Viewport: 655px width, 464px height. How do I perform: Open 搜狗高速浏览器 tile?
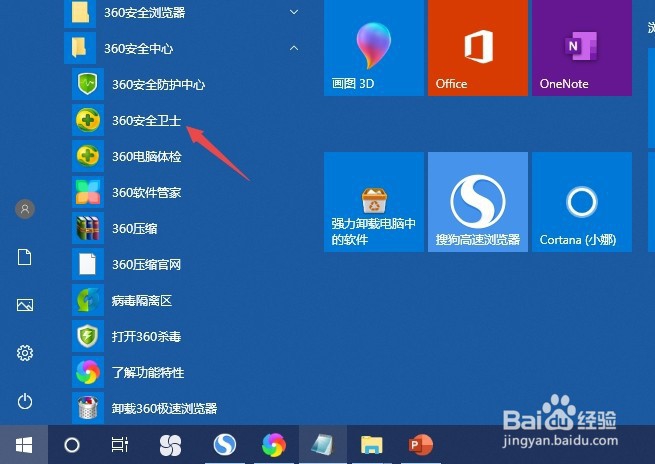point(478,202)
